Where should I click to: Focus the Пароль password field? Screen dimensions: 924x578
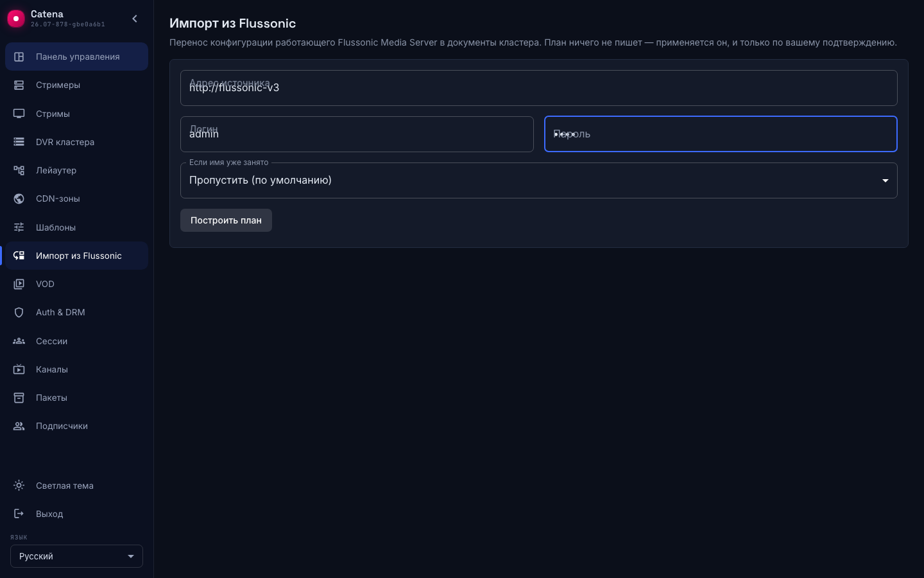(721, 134)
